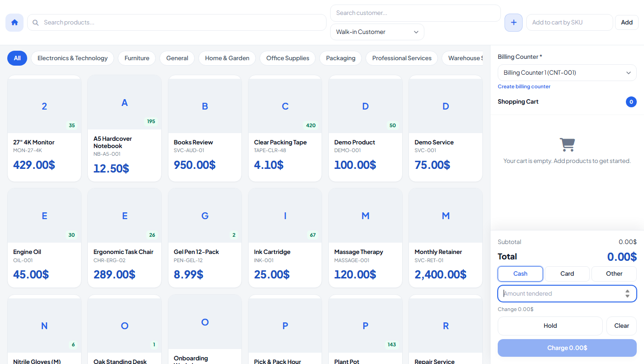Expand the Billing Counter 1 dropdown
The height and width of the screenshot is (364, 644).
click(567, 72)
